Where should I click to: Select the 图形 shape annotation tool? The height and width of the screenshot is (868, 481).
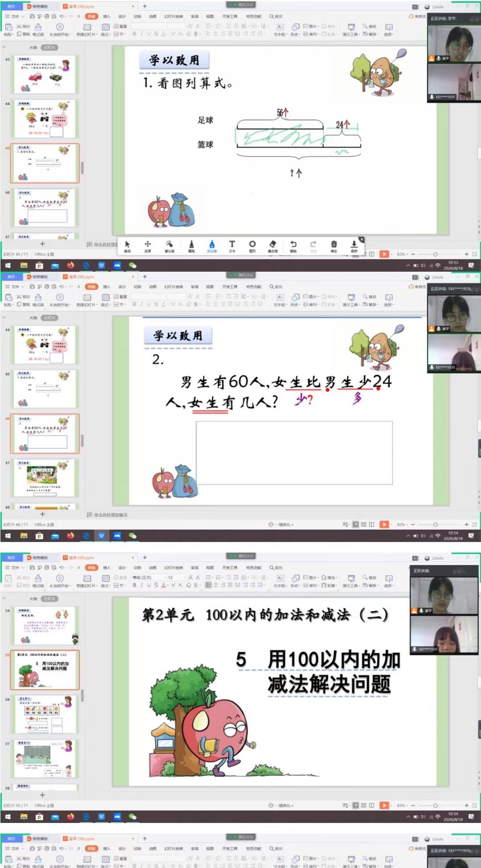pyautogui.click(x=252, y=245)
